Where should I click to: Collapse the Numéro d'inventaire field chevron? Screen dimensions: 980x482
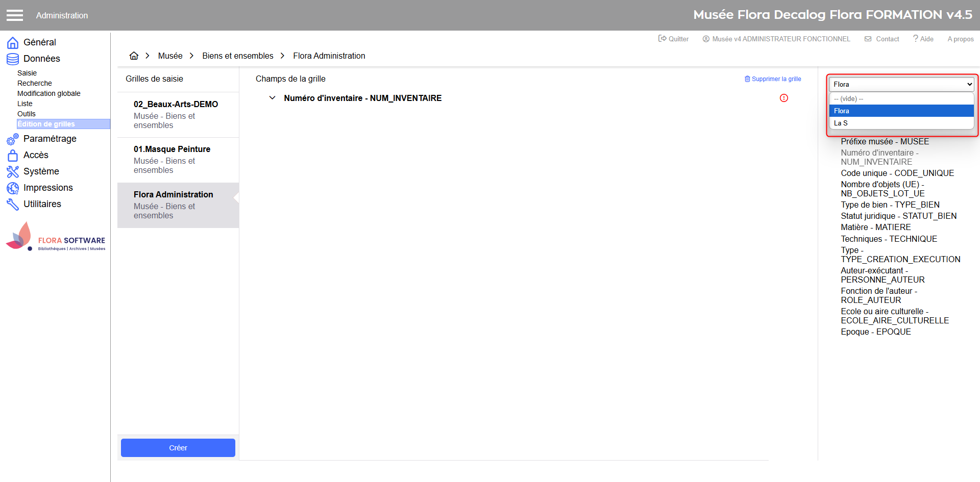click(273, 98)
